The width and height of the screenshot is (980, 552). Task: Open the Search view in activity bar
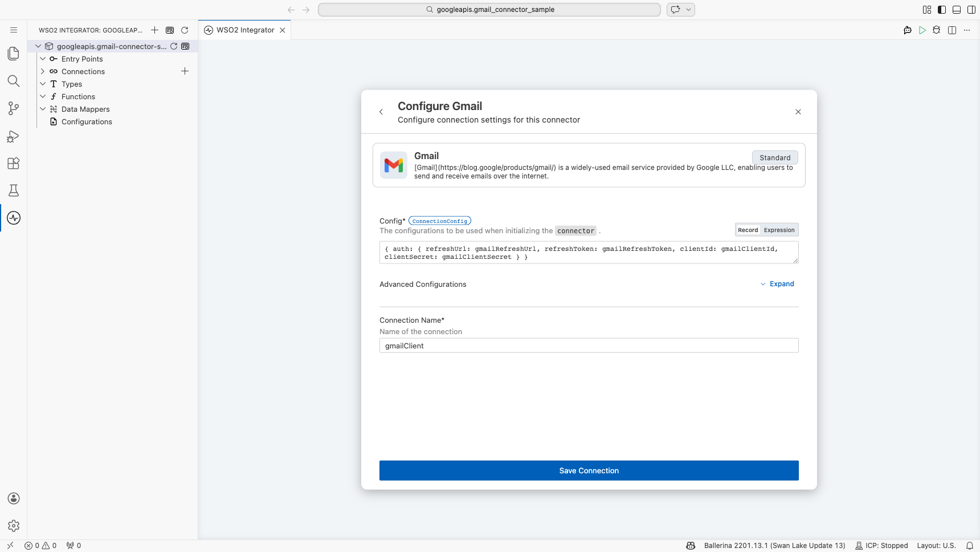tap(14, 81)
